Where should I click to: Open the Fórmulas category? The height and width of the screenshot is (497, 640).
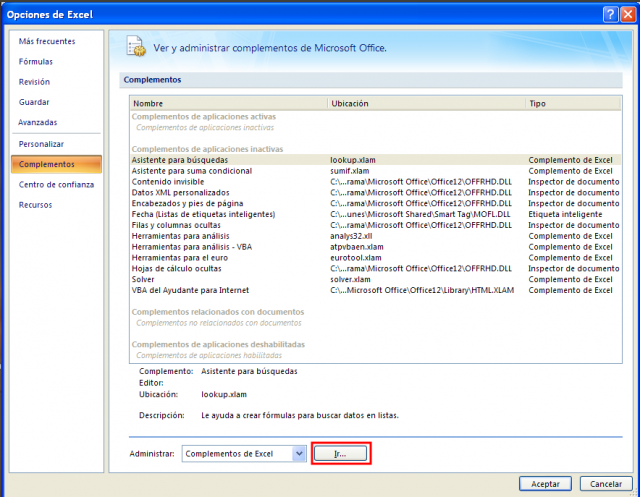36,62
